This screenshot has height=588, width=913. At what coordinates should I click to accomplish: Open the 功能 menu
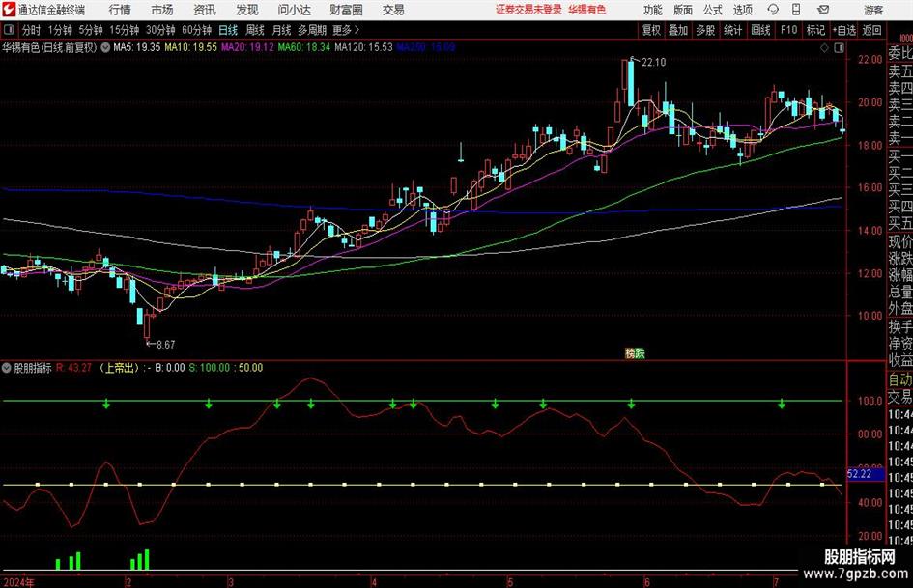tap(653, 10)
